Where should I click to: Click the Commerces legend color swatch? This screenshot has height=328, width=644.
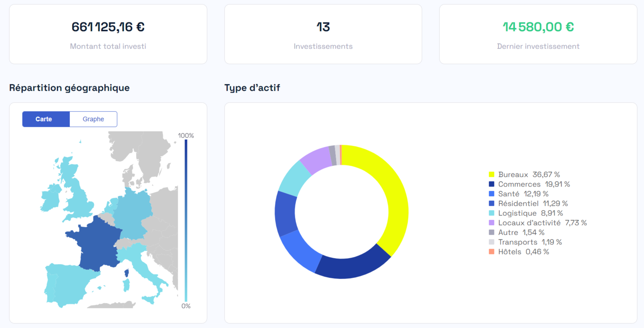(x=492, y=184)
